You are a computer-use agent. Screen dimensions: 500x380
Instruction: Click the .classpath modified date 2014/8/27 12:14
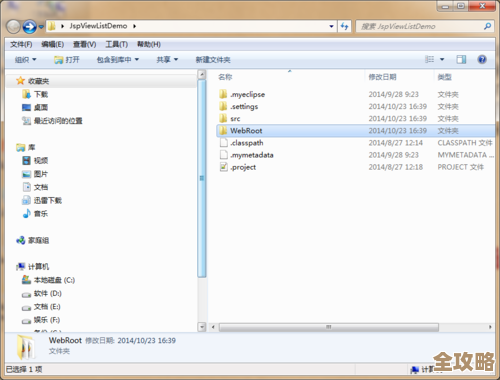[x=396, y=143]
